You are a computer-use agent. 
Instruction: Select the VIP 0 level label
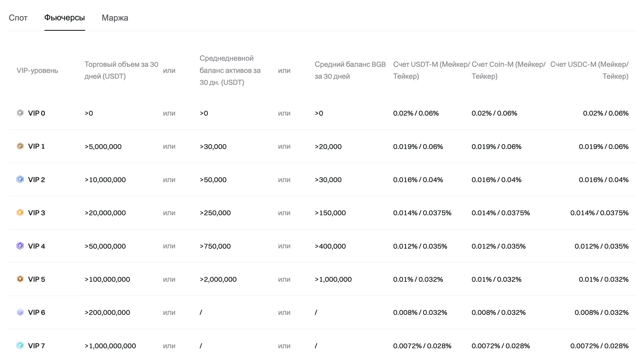(x=37, y=113)
